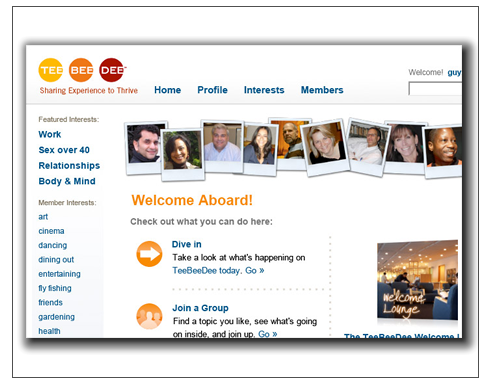This screenshot has width=488, height=383.
Task: Click the 'guy' username link
Action: [x=454, y=73]
